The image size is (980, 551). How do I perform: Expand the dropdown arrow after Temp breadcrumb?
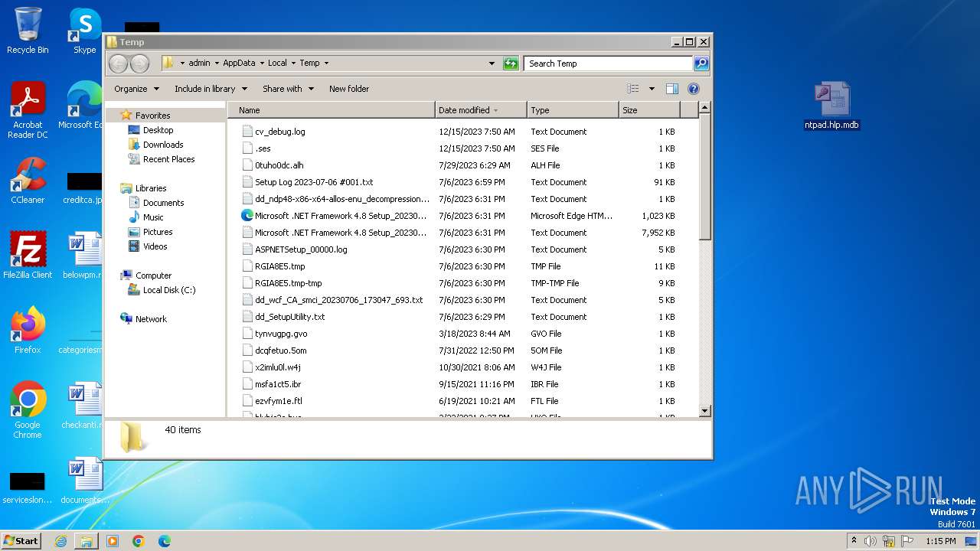pyautogui.click(x=326, y=64)
